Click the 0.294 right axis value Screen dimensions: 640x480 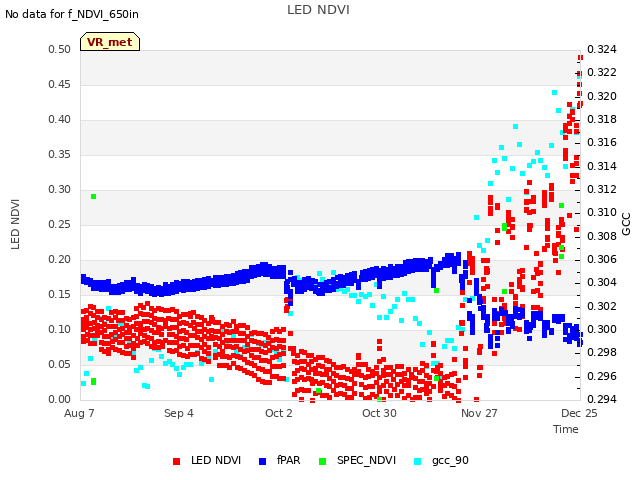pyautogui.click(x=602, y=399)
